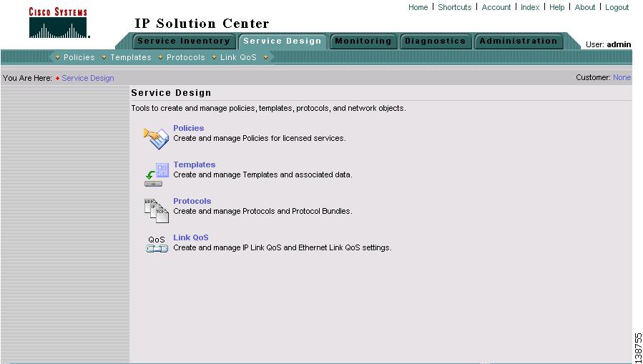Image resolution: width=643 pixels, height=364 pixels.
Task: Click the Service Design breadcrumb link
Action: pyautogui.click(x=88, y=78)
